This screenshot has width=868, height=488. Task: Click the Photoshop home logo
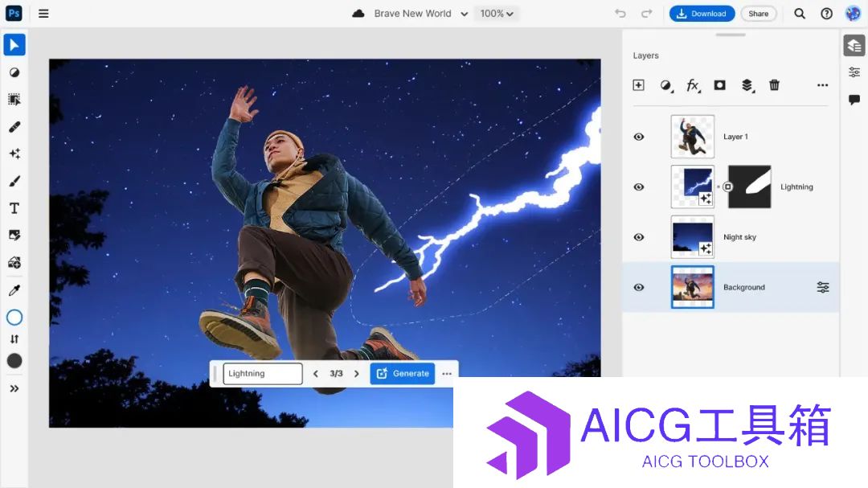pos(14,14)
